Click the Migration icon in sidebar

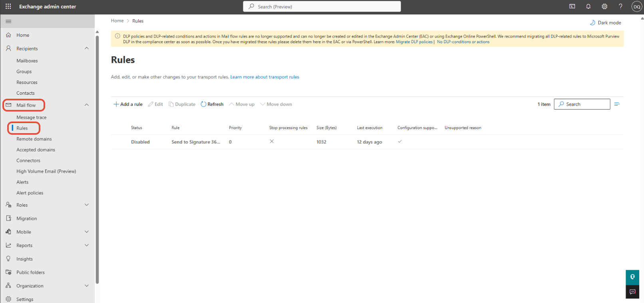point(8,218)
